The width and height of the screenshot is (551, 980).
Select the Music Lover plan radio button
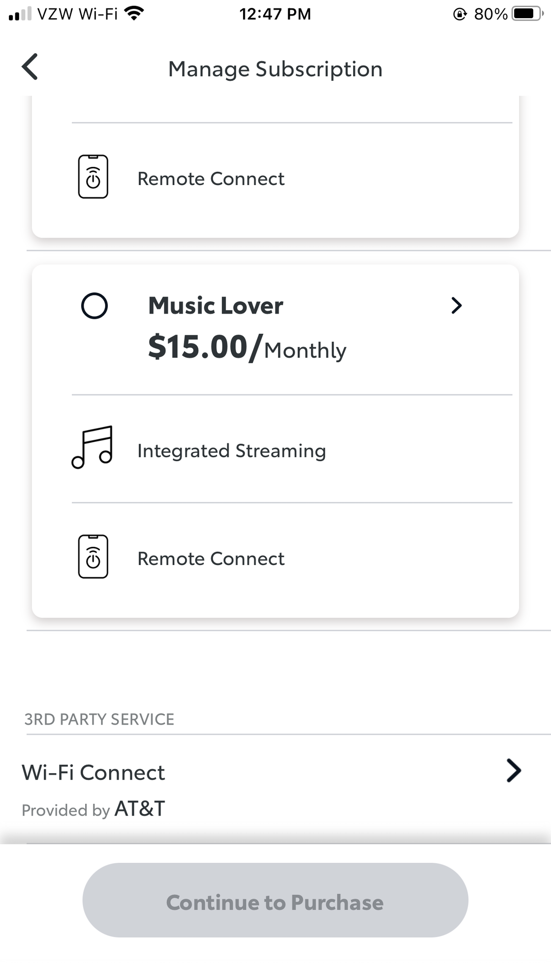(94, 306)
